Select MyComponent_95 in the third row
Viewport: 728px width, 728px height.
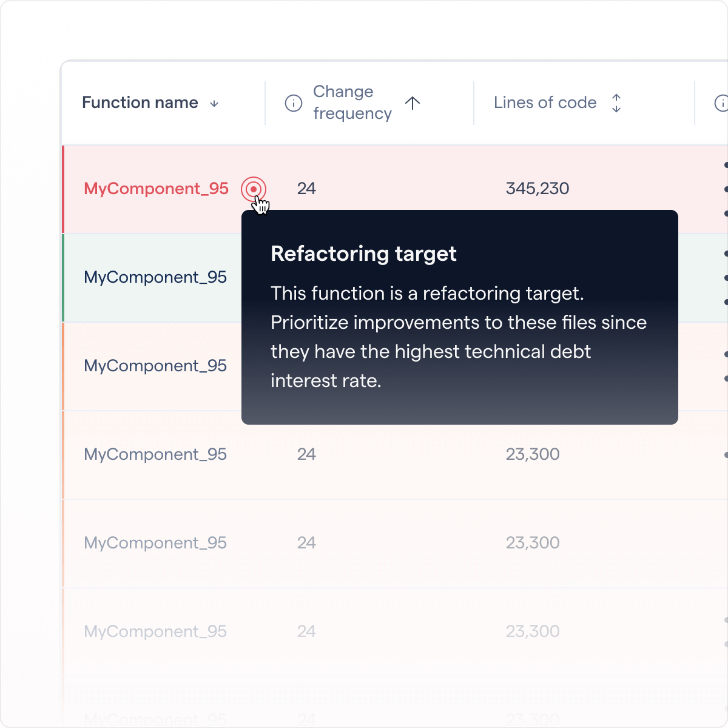click(155, 366)
